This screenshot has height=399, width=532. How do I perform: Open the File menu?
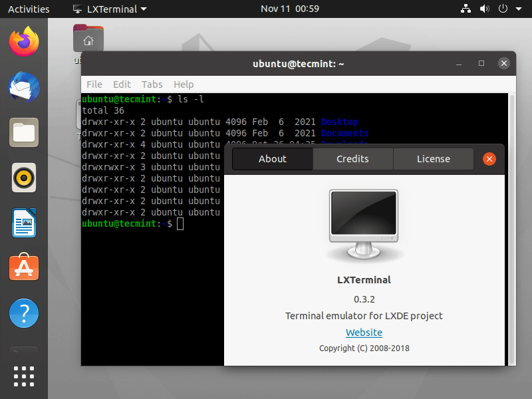click(94, 84)
